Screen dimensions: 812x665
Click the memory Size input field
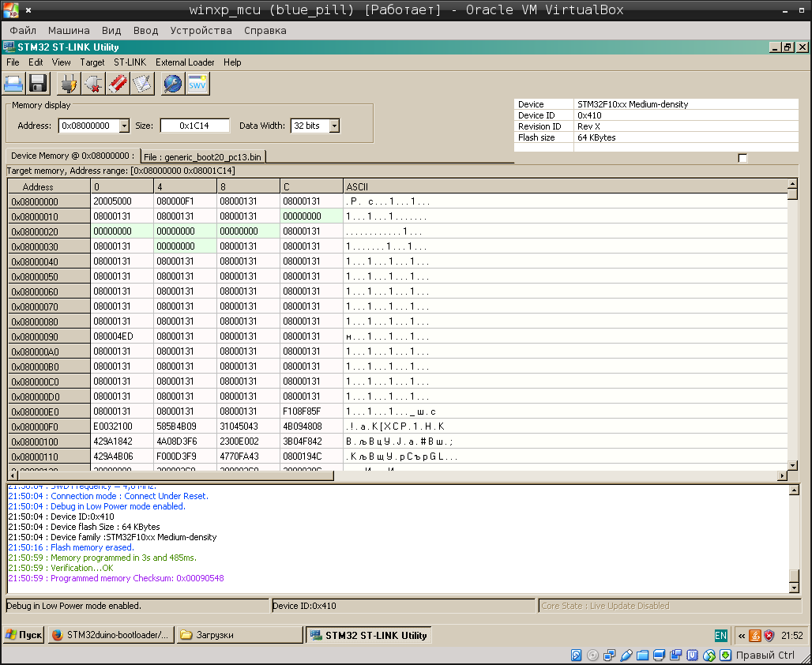195,126
